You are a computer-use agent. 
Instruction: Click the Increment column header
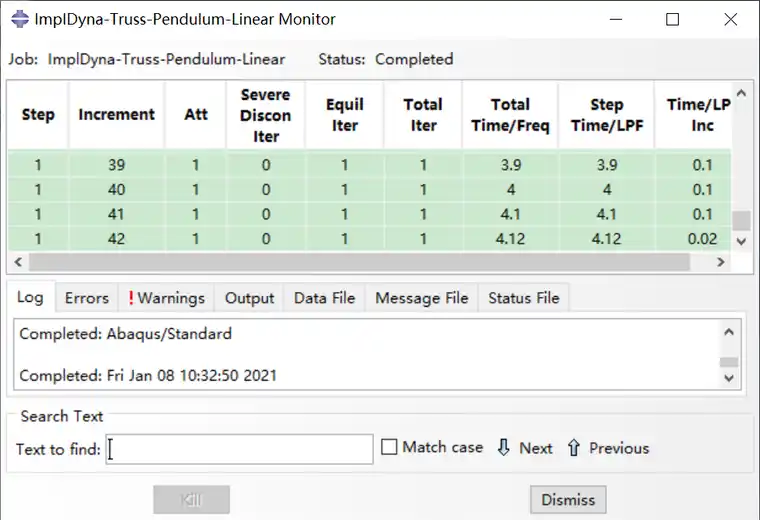116,115
